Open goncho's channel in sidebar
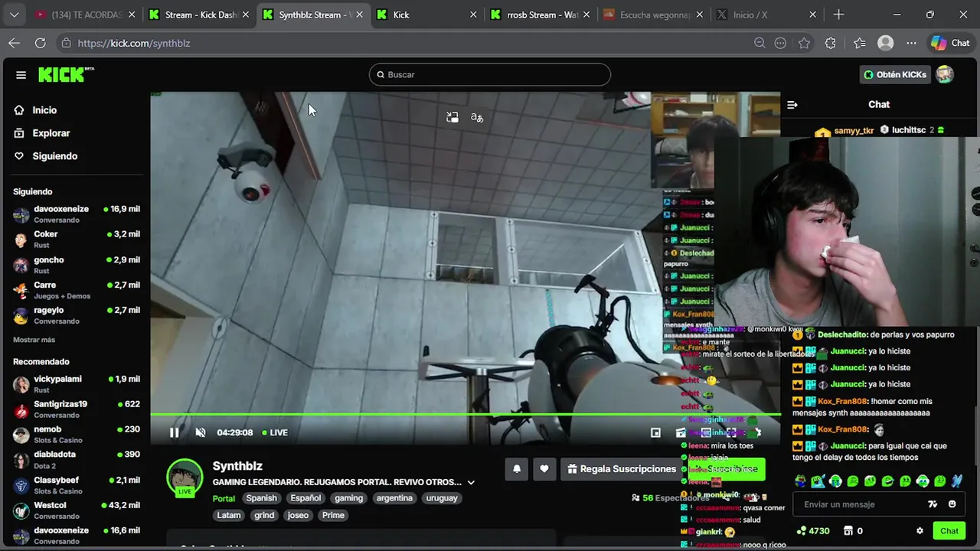This screenshot has width=980, height=551. click(x=77, y=265)
